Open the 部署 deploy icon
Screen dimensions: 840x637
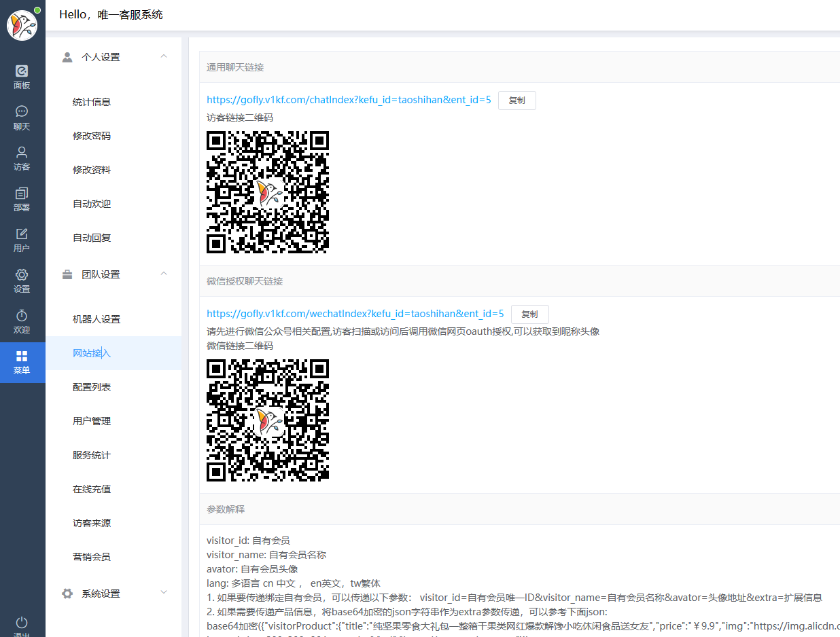pos(22,193)
